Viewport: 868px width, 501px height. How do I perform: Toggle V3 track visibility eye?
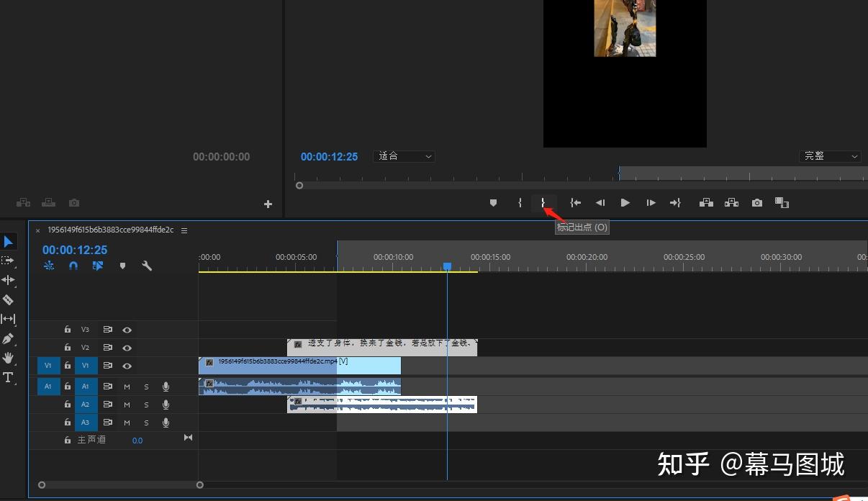(x=127, y=330)
